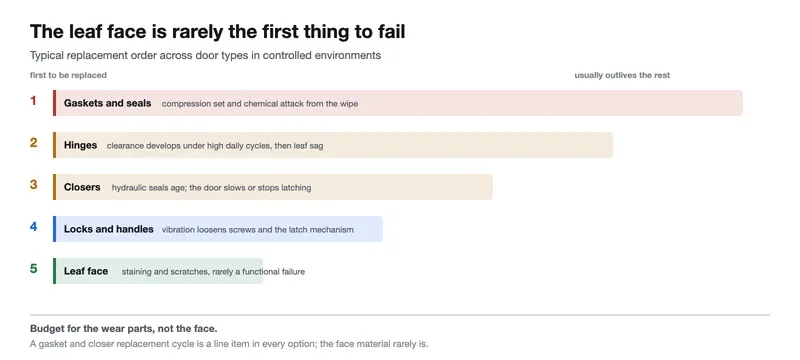Click the Closers row label
Image resolution: width=800 pixels, height=360 pixels.
coord(82,187)
